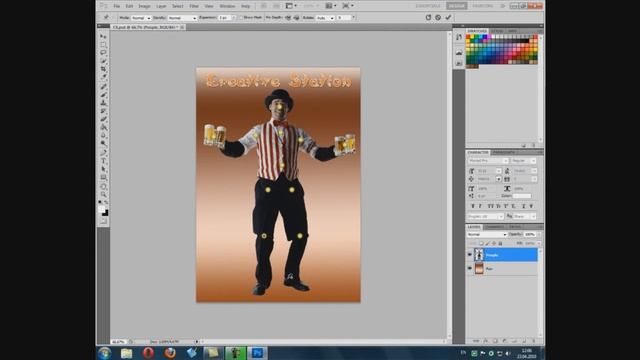Click the delete layer trash icon
This screenshot has width=640, height=360.
533,340
